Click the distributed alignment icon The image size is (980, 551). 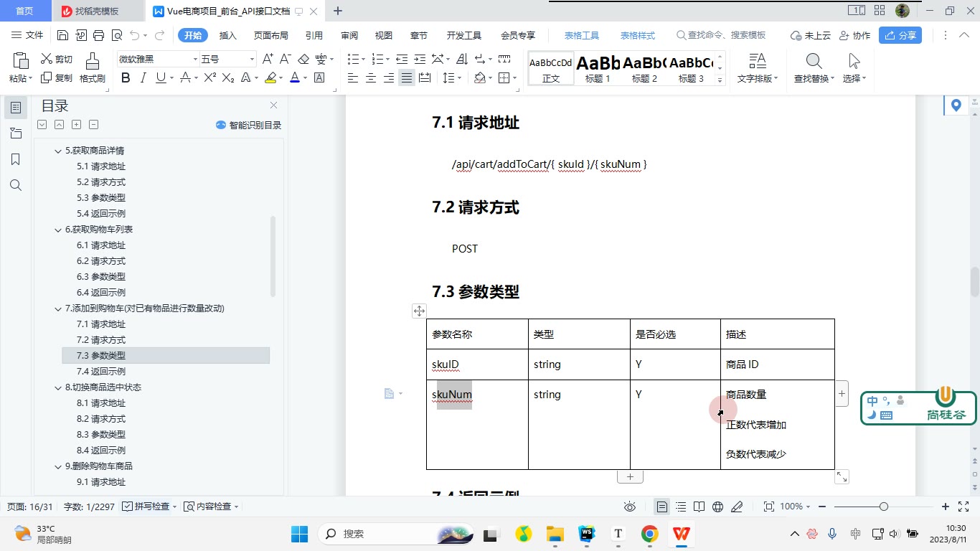tap(425, 77)
